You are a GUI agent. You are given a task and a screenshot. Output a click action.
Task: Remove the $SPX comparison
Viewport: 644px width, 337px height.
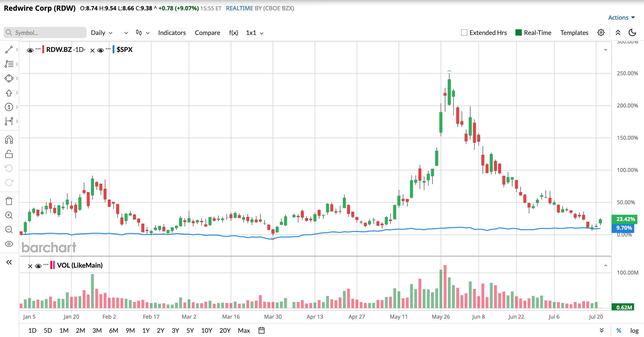tap(92, 51)
